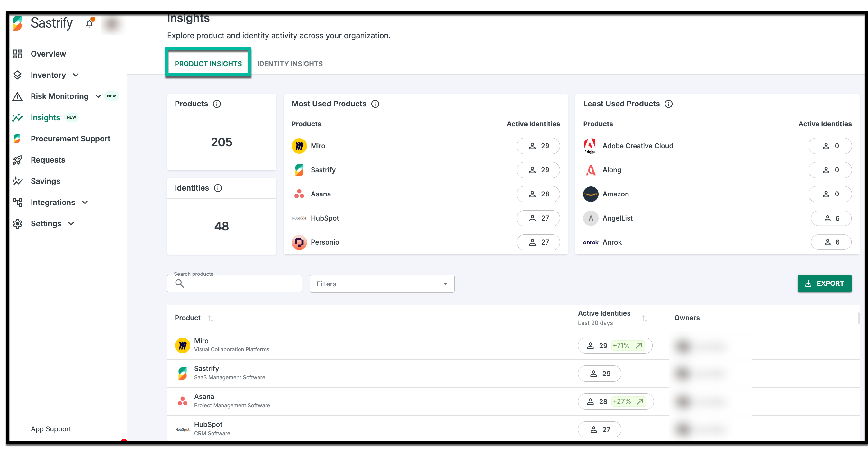Image resolution: width=868 pixels, height=450 pixels.
Task: Open the App Support link
Action: click(x=51, y=429)
